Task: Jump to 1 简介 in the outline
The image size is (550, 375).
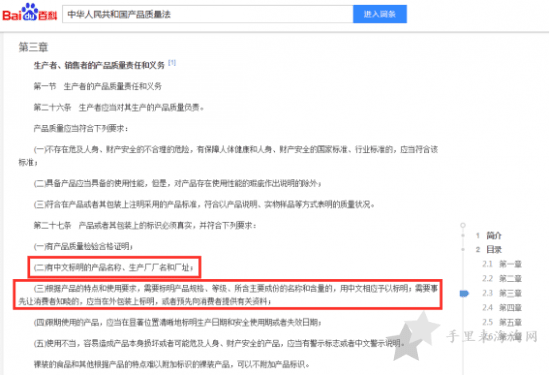Action: [489, 235]
